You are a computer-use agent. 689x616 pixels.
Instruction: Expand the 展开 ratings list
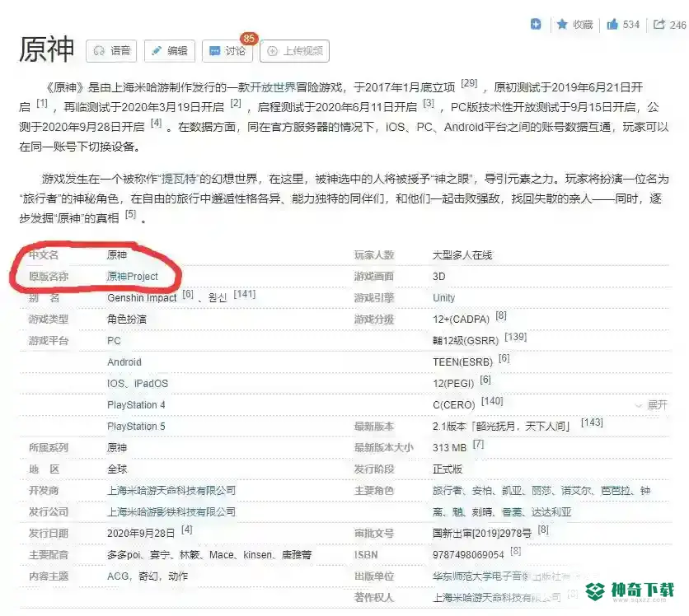coord(651,405)
